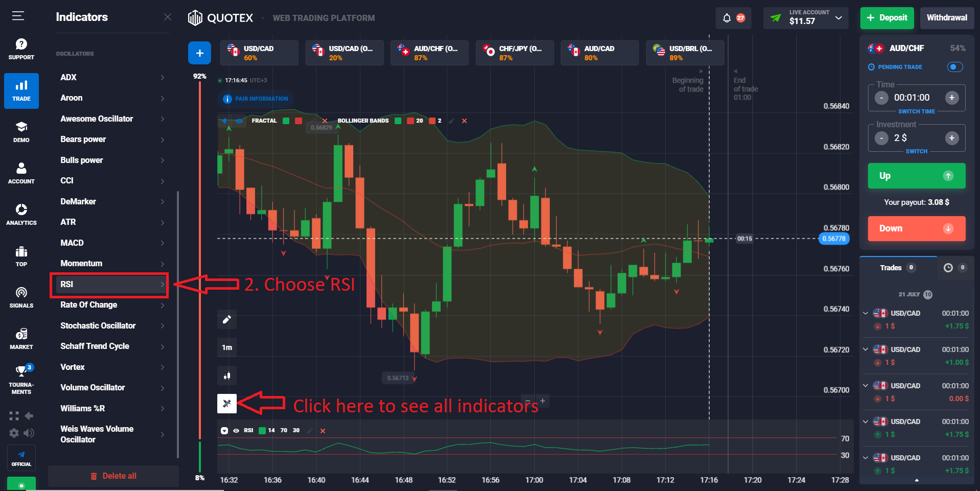Click the 1m timeframe selector
Image resolution: width=980 pixels, height=491 pixels.
click(226, 347)
